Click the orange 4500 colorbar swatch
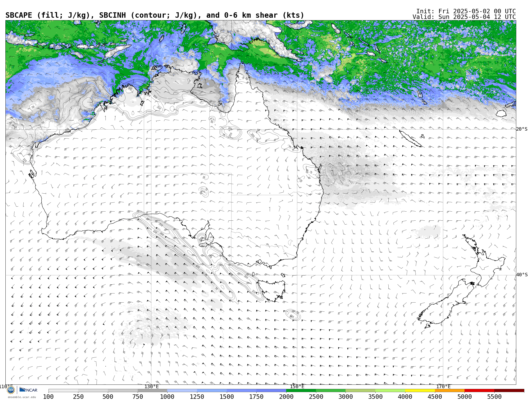This screenshot has width=532, height=400. click(450, 390)
